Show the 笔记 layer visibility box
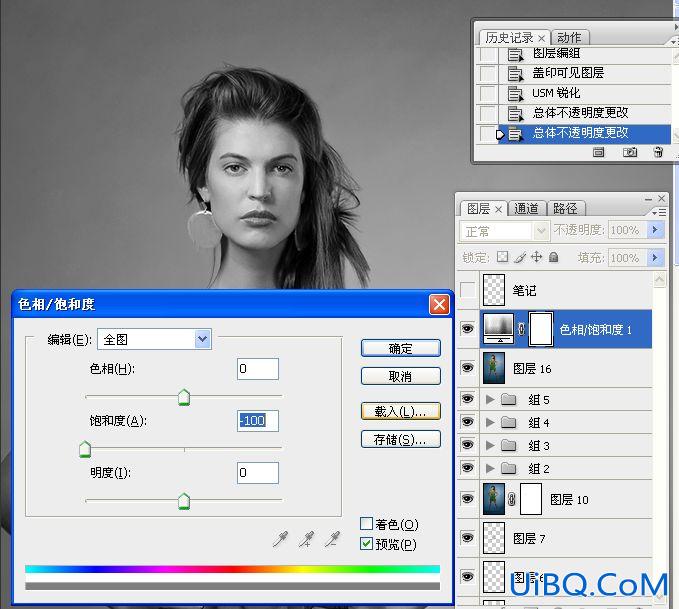 468,290
